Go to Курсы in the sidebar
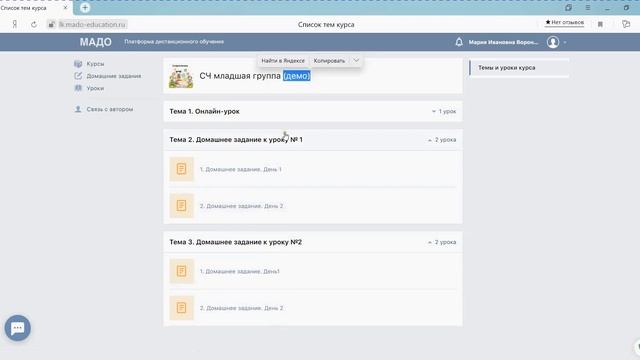 (95, 64)
